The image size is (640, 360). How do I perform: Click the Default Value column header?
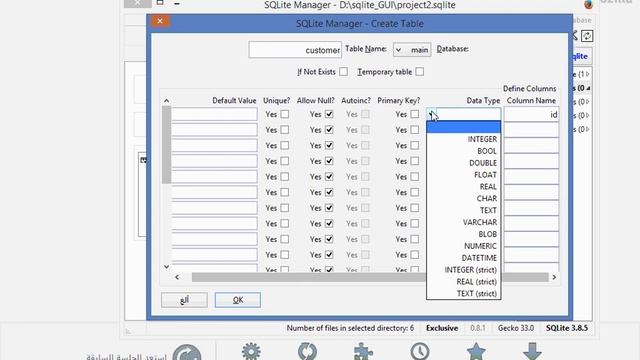click(x=234, y=100)
